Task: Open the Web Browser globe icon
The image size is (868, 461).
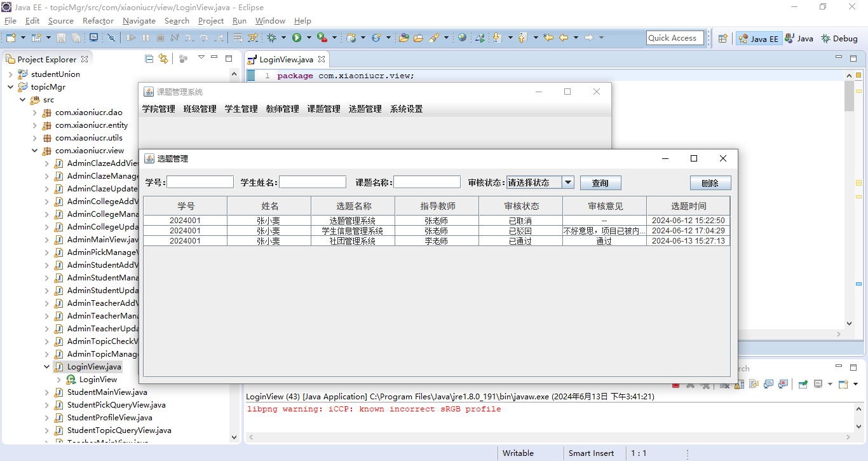Action: point(462,38)
